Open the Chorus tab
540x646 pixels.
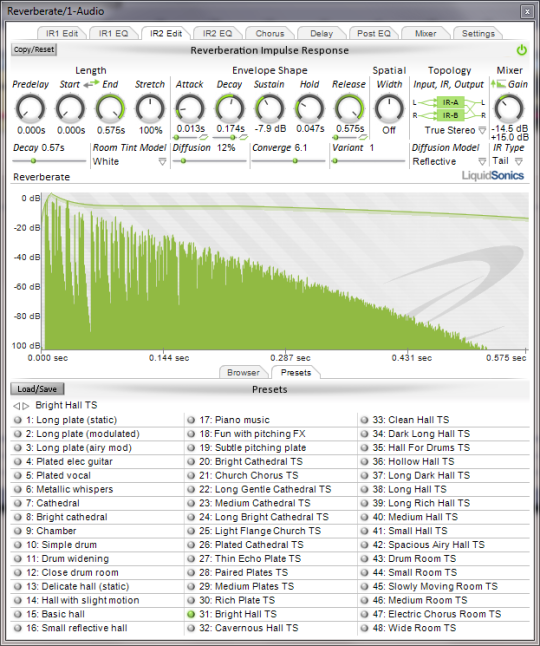(270, 33)
